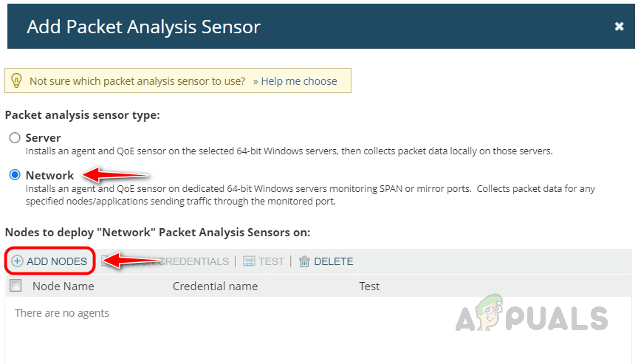
Task: Click the Test icon in the toolbar
Action: (249, 261)
